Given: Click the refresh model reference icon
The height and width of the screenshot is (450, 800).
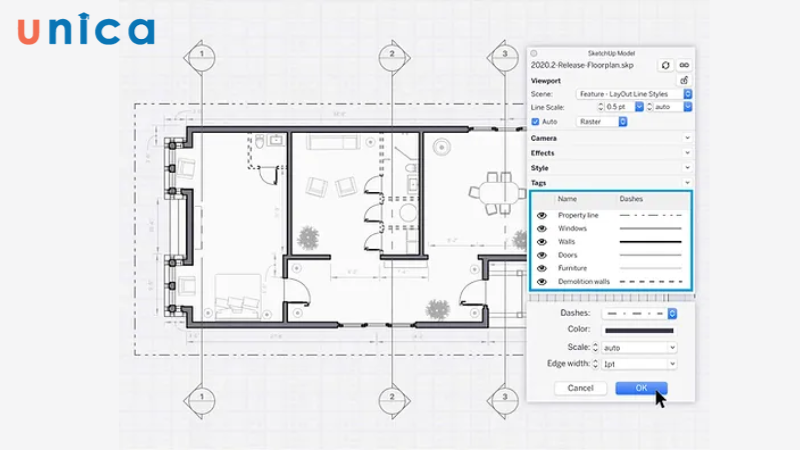Looking at the screenshot, I should [x=665, y=65].
